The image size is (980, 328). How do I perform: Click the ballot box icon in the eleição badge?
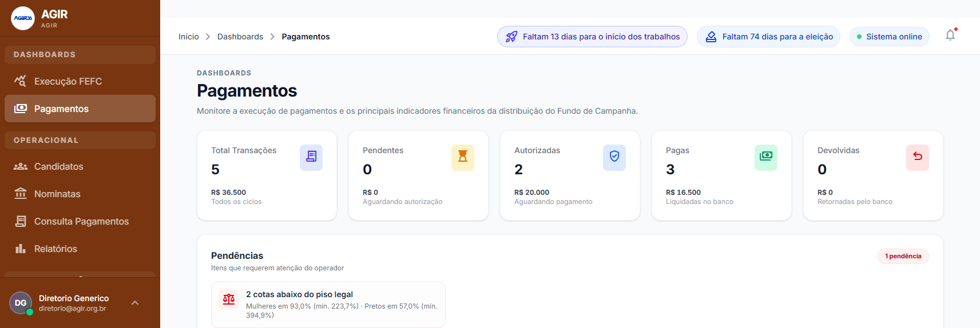[x=711, y=37]
